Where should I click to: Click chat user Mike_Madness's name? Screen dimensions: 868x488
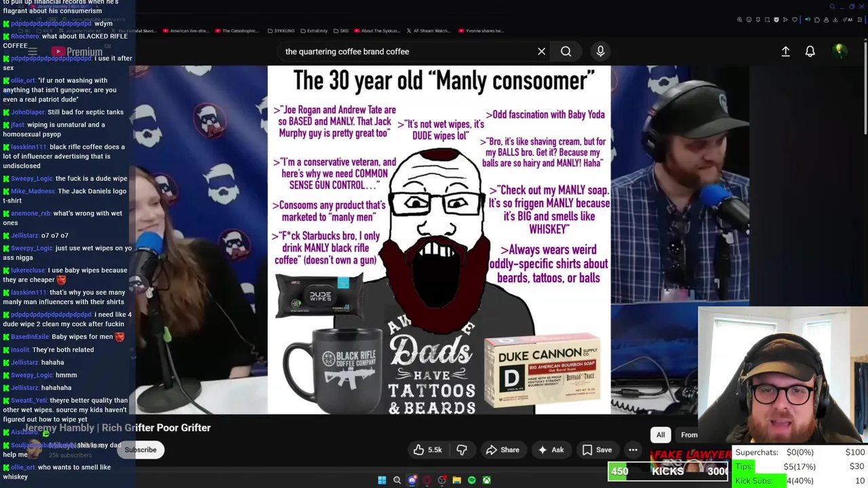tap(31, 191)
